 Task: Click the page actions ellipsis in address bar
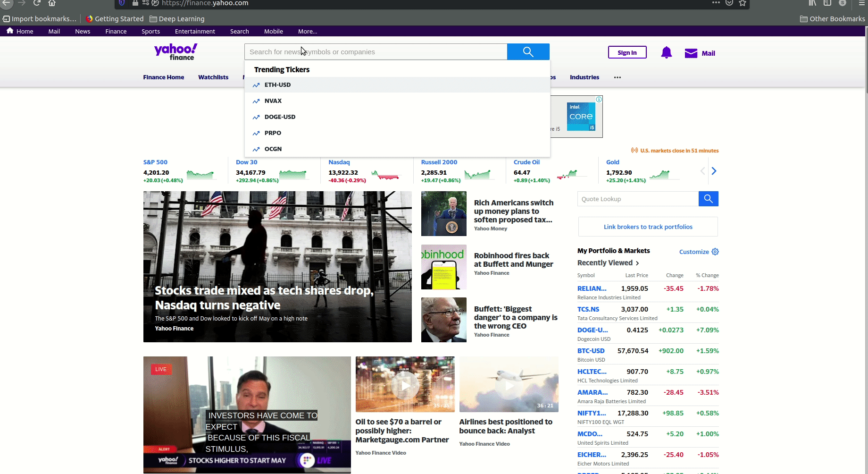click(x=716, y=2)
